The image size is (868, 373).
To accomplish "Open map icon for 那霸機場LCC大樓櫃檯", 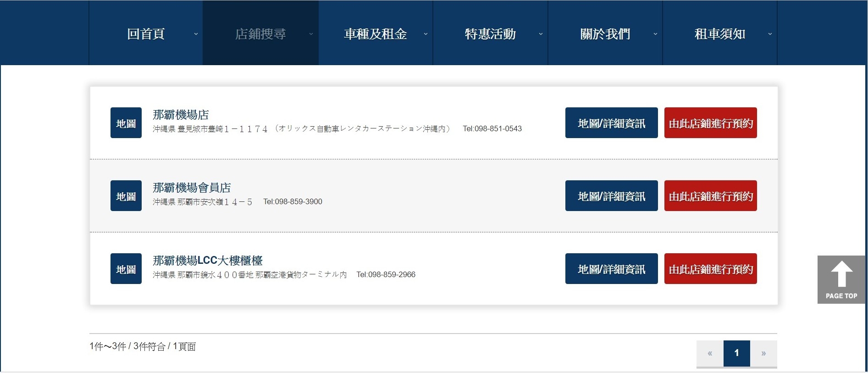I will pos(126,269).
